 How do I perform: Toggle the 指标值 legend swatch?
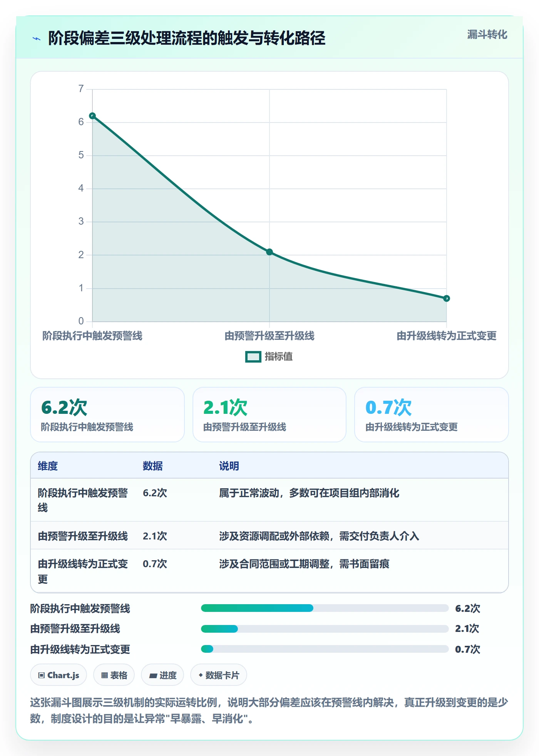tap(253, 357)
